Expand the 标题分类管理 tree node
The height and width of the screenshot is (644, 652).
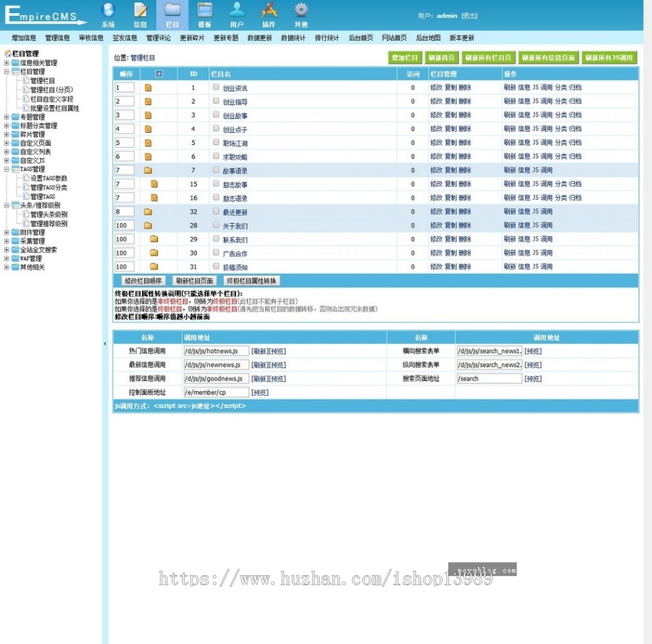(x=7, y=125)
